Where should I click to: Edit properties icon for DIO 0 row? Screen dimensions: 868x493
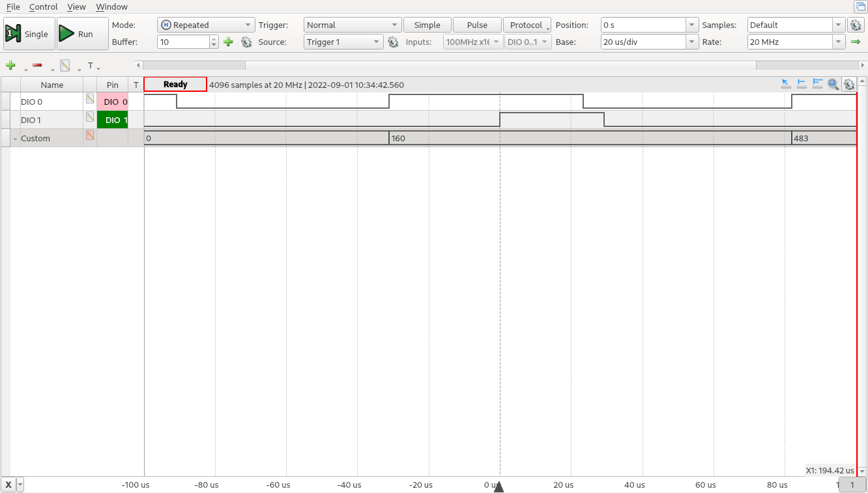point(90,99)
